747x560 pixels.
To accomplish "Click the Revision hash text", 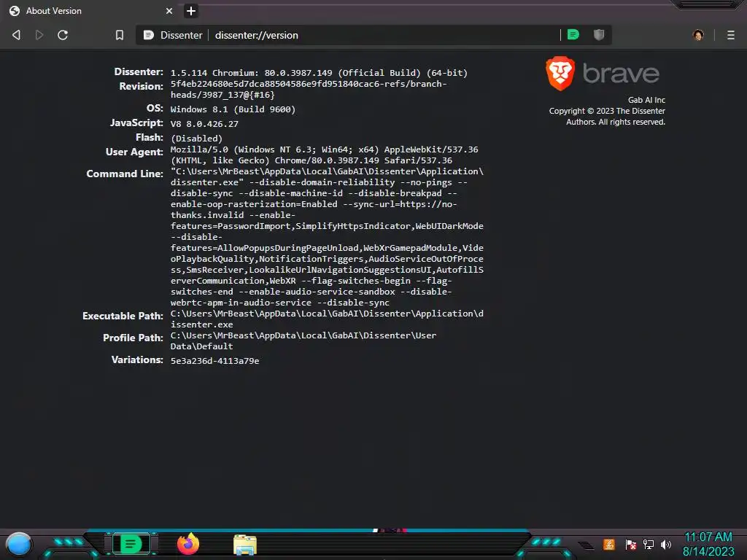I will pyautogui.click(x=309, y=89).
